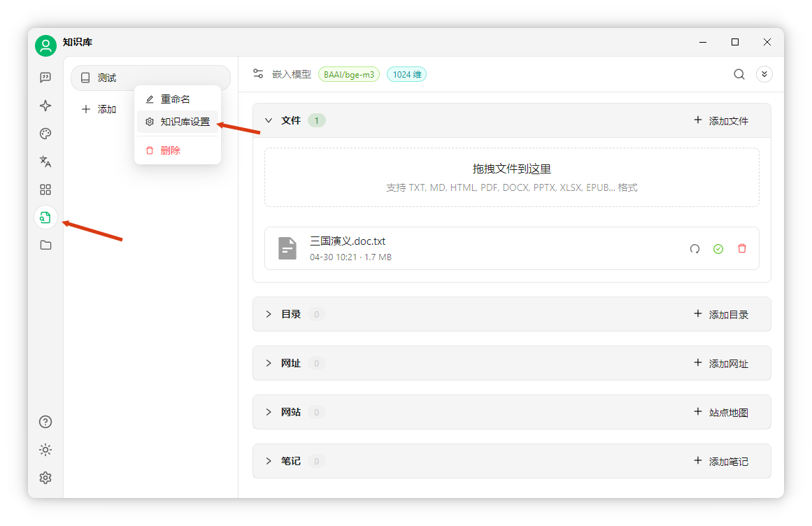Open the agents sparkle sidebar icon
The width and height of the screenshot is (812, 526).
[45, 106]
